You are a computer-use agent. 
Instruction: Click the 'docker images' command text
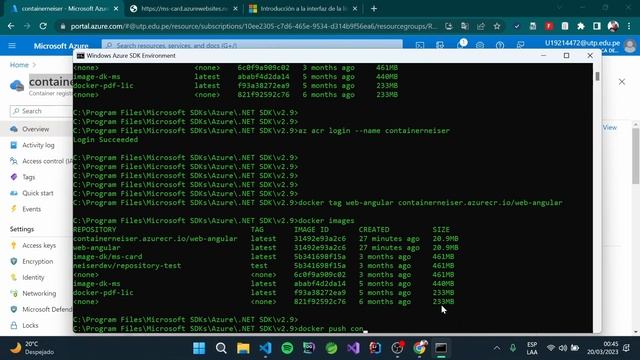326,221
